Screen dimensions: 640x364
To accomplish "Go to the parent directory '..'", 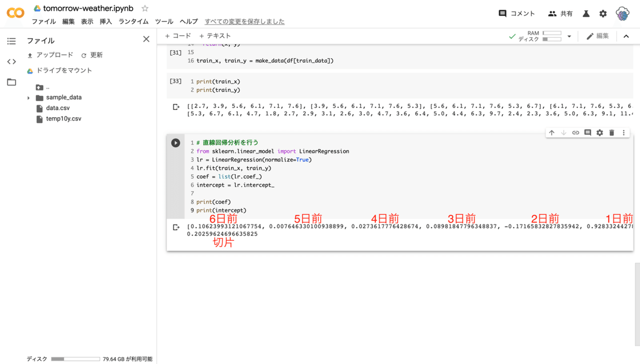I will tap(42, 87).
